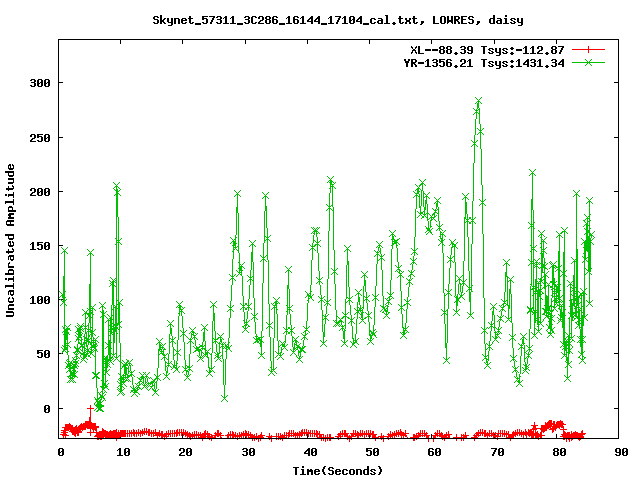The width and height of the screenshot is (640, 480).
Task: Click the 100 tick label on the y-axis
Action: pos(40,300)
